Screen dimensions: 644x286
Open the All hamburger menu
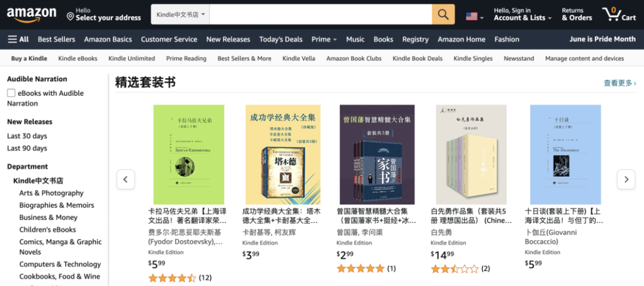tap(18, 39)
